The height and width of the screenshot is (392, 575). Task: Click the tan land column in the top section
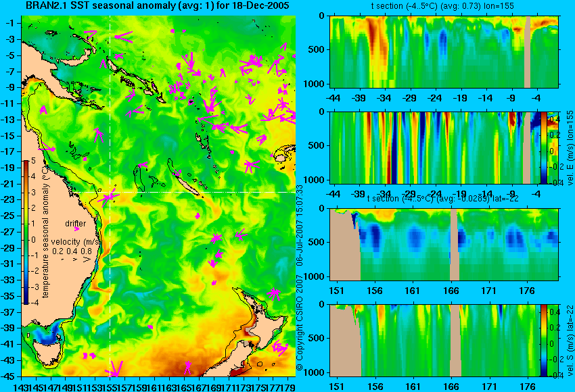tap(528, 51)
